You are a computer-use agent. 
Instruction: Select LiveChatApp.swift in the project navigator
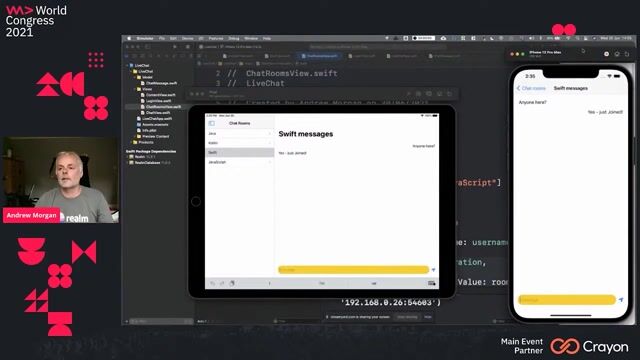coord(154,118)
